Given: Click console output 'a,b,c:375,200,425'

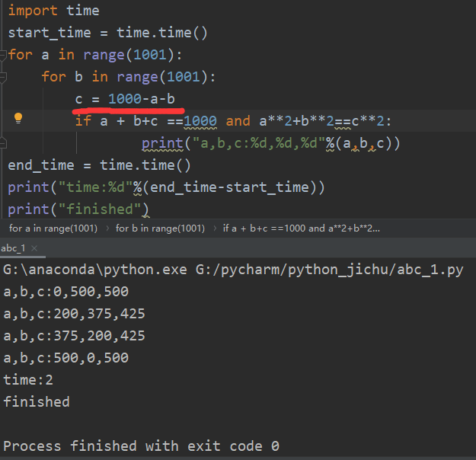Looking at the screenshot, I should pyautogui.click(x=74, y=336).
